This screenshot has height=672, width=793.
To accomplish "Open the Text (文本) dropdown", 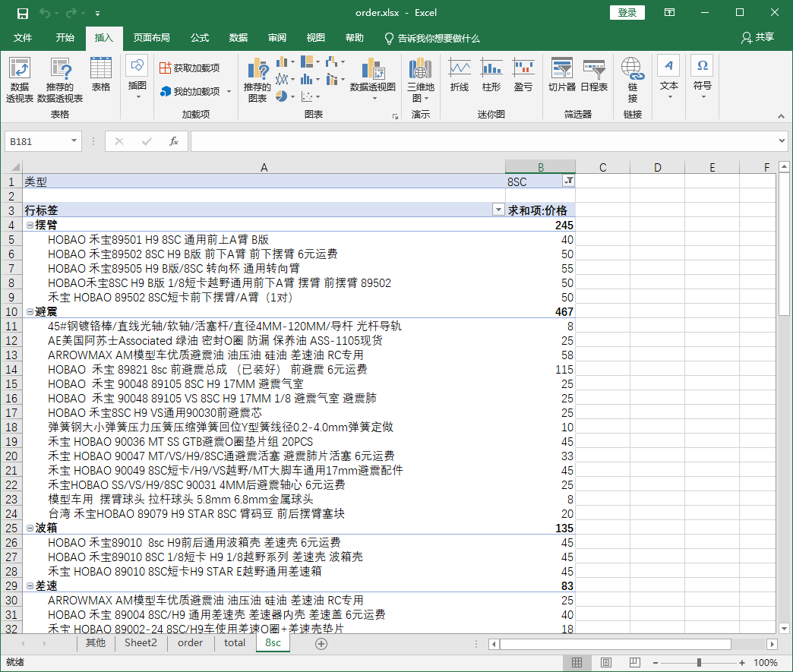I will click(x=668, y=78).
